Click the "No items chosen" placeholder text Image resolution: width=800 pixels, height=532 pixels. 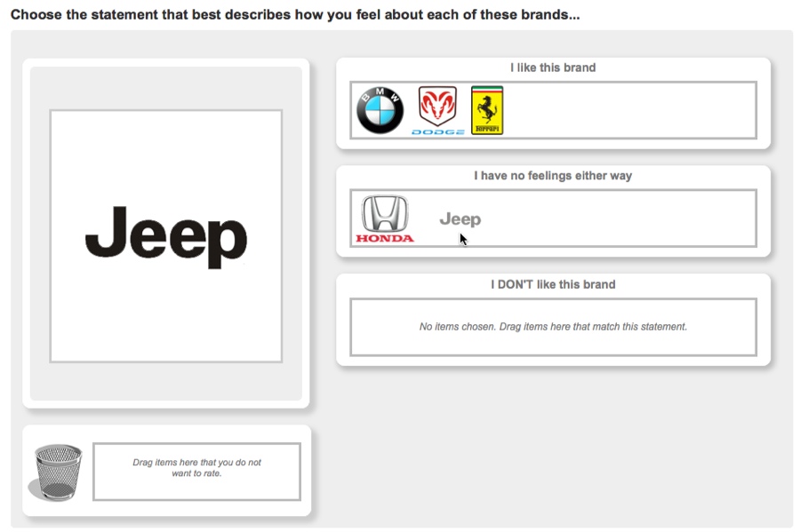coord(552,327)
